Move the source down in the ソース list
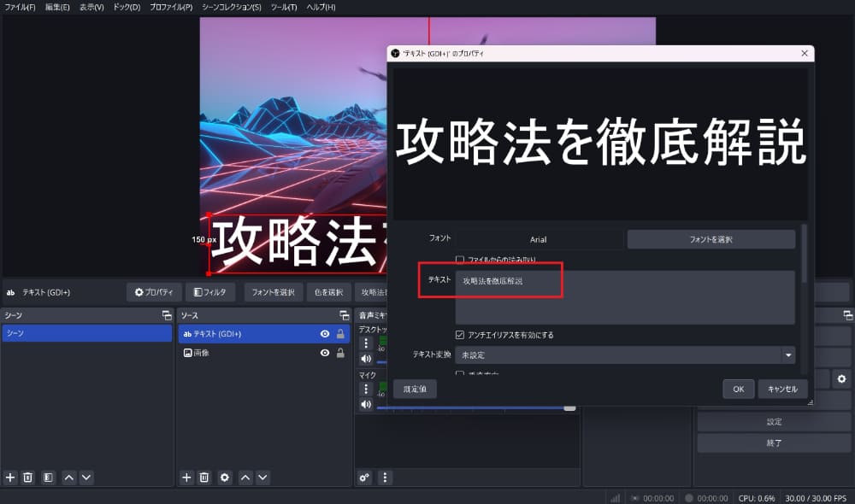Screen dimensions: 855x504 pos(262,478)
